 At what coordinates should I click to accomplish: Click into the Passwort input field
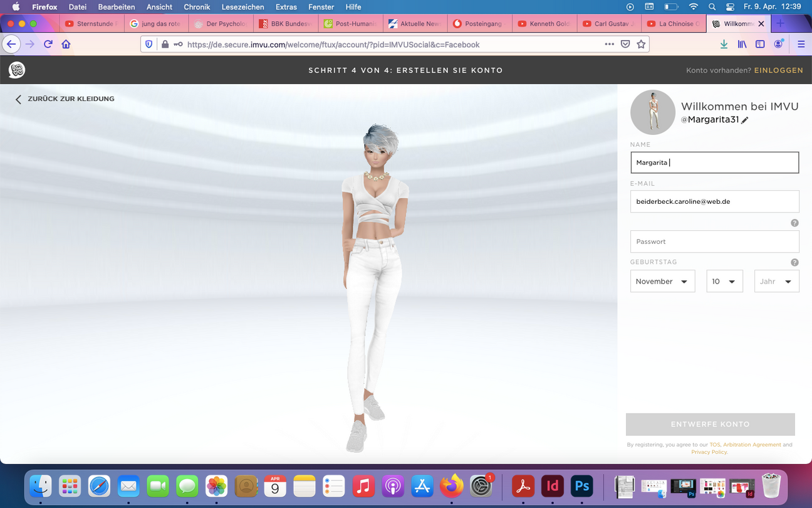click(x=714, y=241)
